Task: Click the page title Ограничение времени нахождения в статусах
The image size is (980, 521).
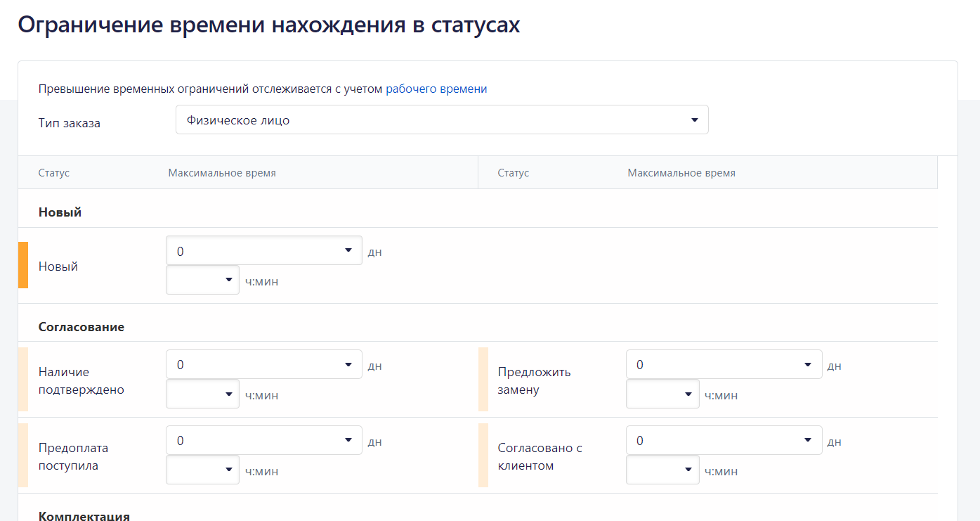Action: pos(269,24)
